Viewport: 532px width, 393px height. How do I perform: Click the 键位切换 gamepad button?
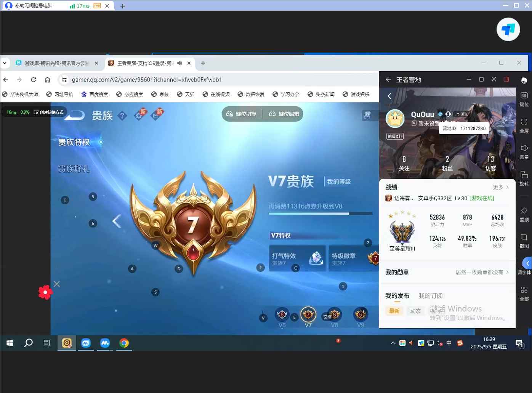[x=241, y=114]
